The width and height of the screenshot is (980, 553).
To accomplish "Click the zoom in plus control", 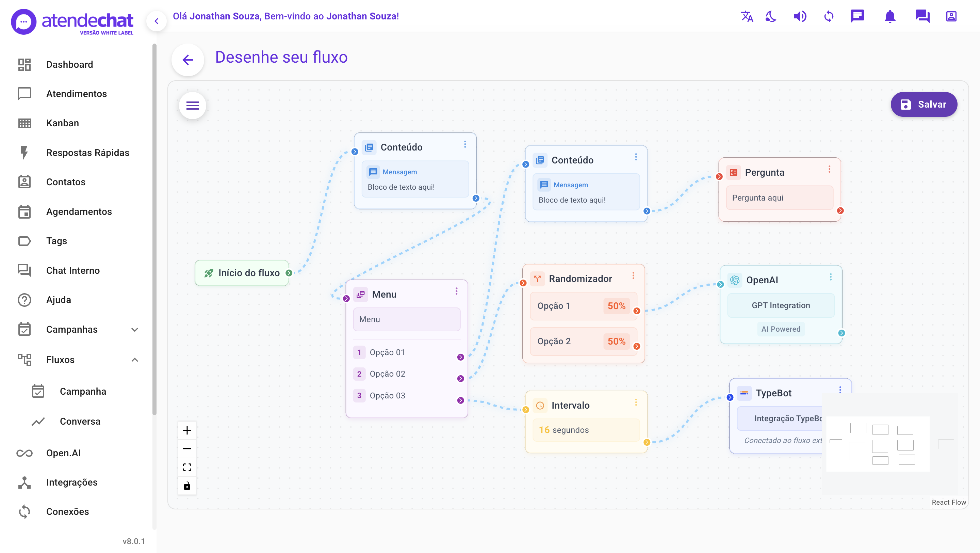I will (x=187, y=430).
